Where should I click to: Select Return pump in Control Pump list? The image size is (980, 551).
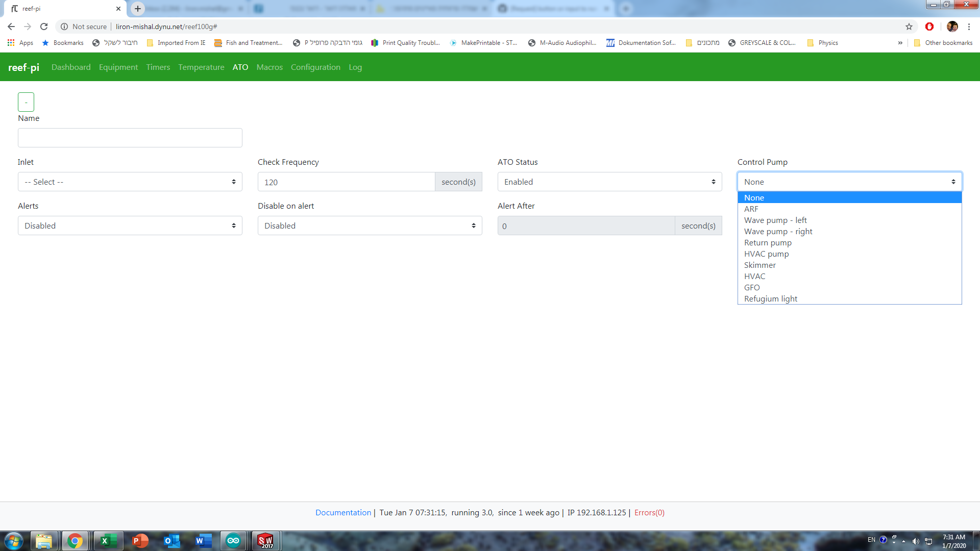768,242
